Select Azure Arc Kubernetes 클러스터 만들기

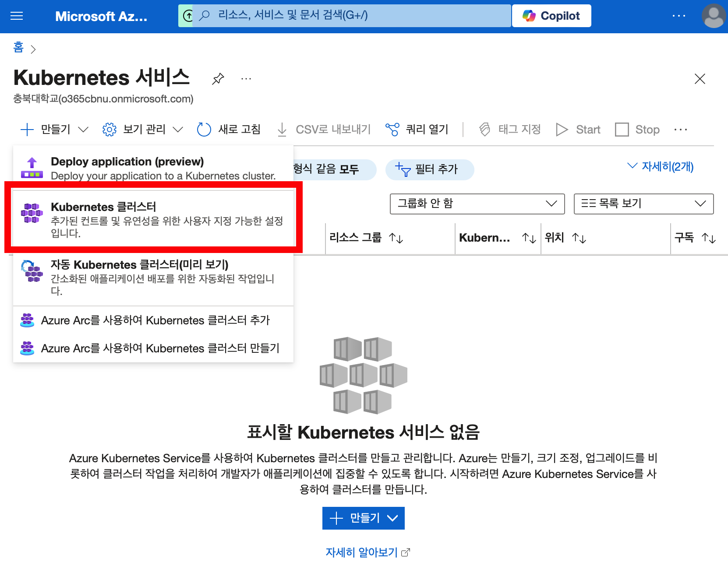pos(153,348)
